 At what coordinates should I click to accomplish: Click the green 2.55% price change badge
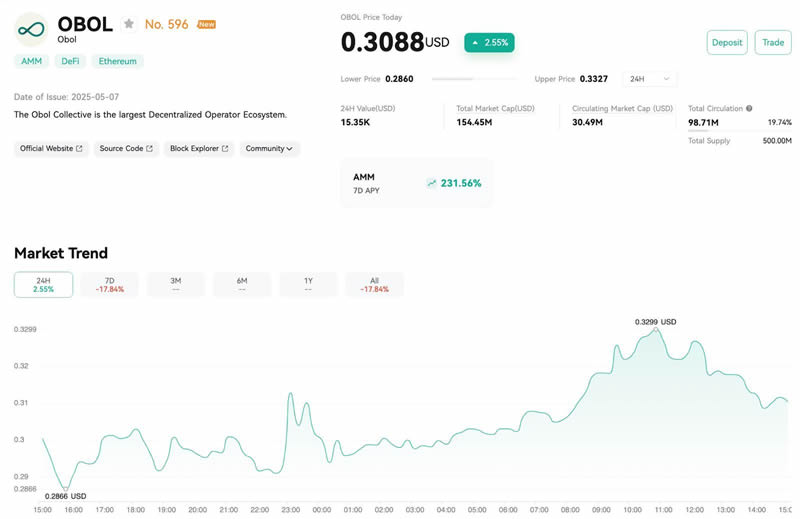click(x=489, y=42)
